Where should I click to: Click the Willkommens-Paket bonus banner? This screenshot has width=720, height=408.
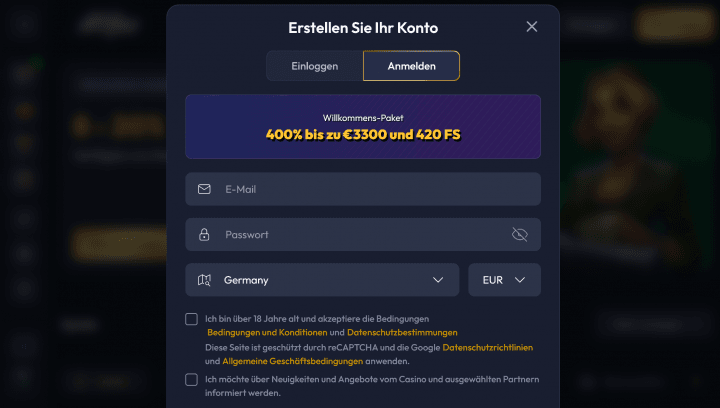363,127
